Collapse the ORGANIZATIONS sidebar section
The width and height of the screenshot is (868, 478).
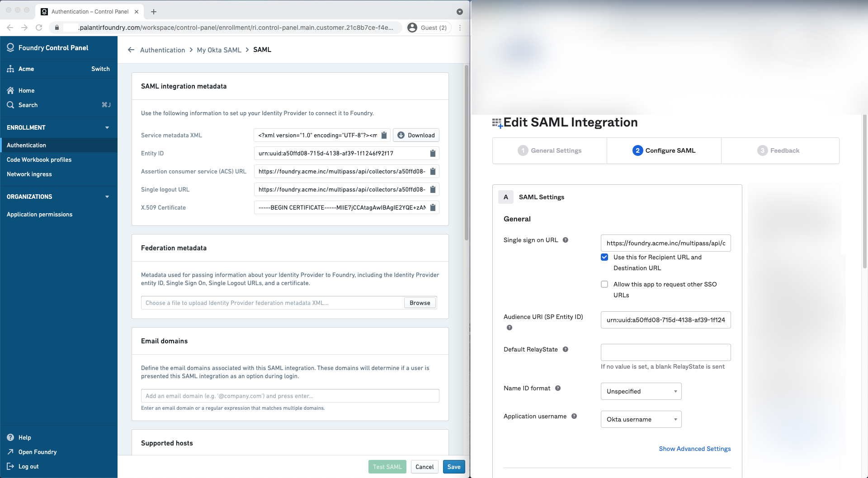pos(107,197)
